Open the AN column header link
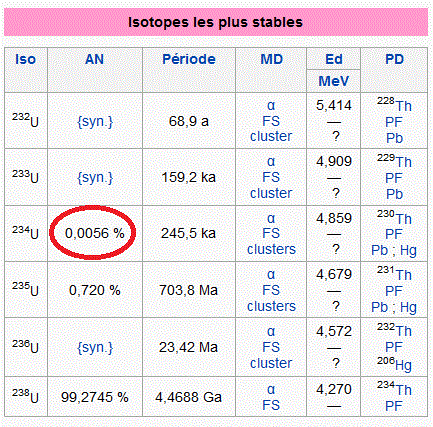Viewport: 433px width, 427px height. point(95,59)
